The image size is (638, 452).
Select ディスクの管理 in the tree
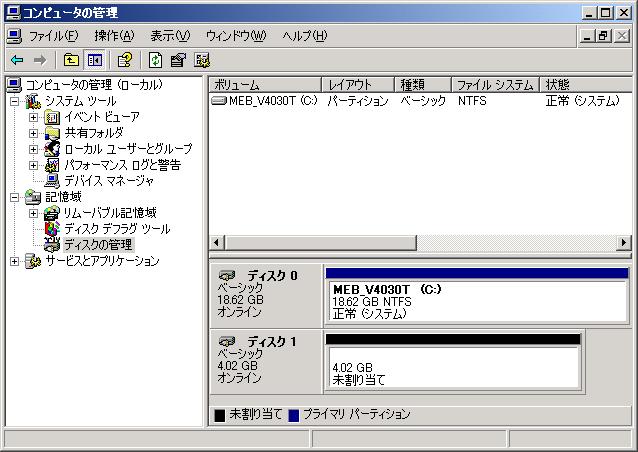coord(98,245)
